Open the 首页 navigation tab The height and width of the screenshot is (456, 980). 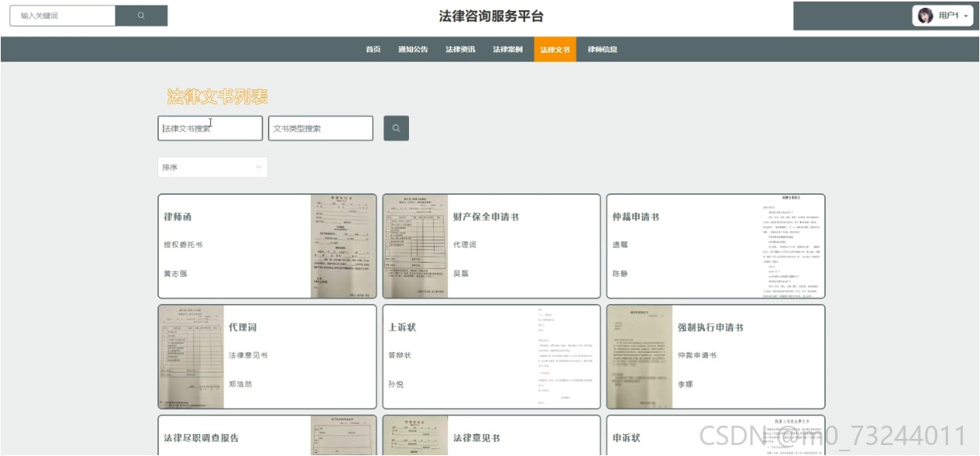coord(373,50)
